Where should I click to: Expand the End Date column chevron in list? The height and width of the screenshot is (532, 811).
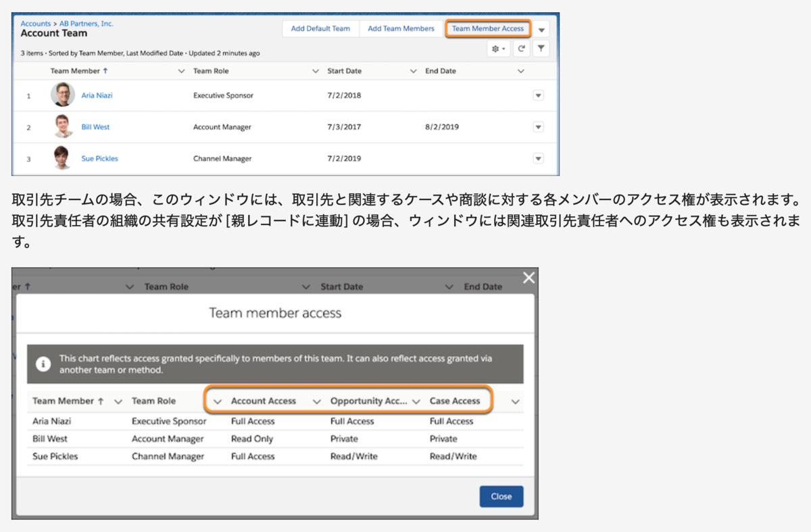click(x=520, y=71)
